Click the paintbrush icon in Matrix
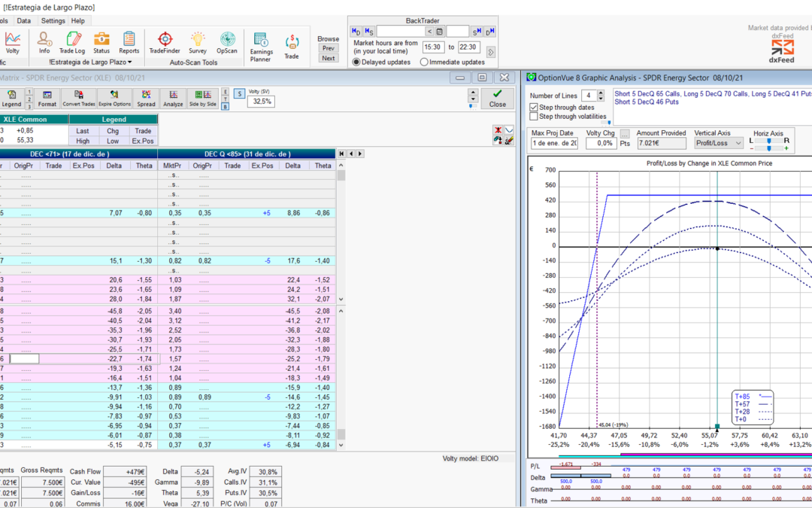This screenshot has height=508, width=812. [x=509, y=140]
